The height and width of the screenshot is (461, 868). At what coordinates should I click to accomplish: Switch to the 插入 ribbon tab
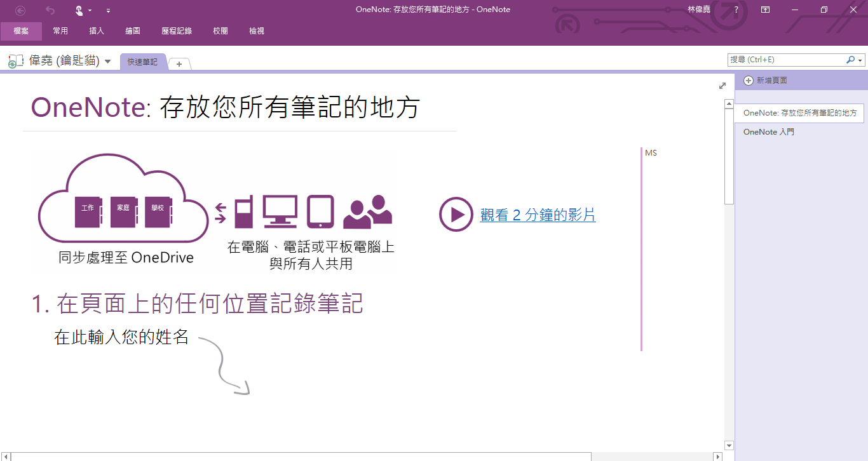pyautogui.click(x=97, y=31)
